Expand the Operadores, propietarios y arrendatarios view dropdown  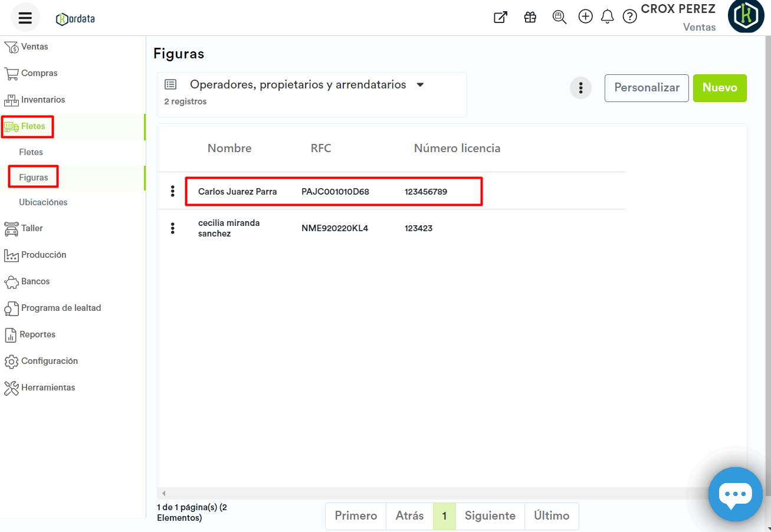pos(420,85)
